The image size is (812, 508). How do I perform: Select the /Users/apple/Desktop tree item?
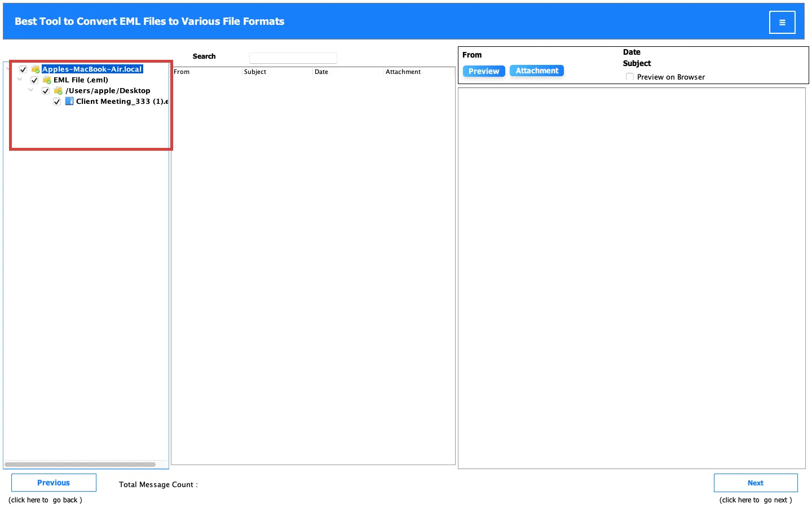(x=108, y=91)
